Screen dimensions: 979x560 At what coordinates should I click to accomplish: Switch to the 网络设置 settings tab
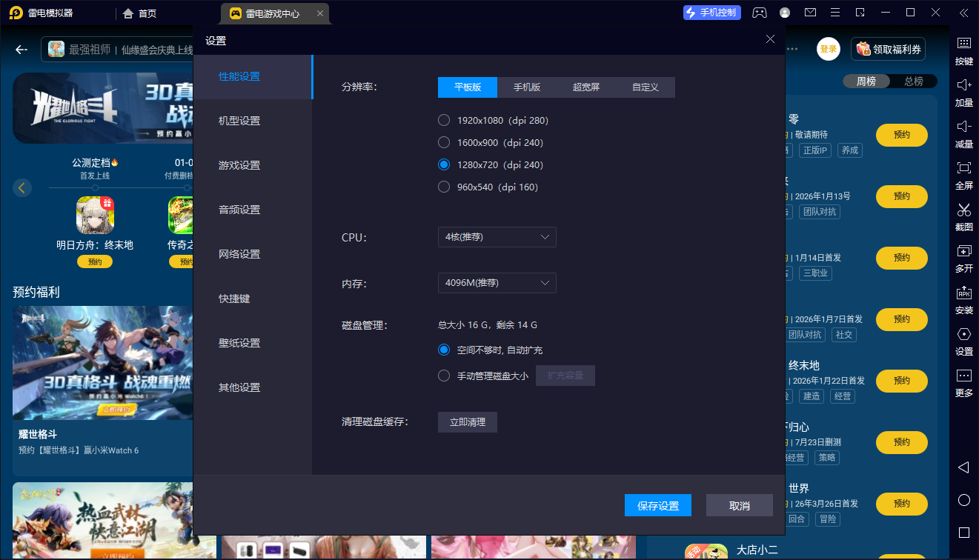pyautogui.click(x=253, y=254)
